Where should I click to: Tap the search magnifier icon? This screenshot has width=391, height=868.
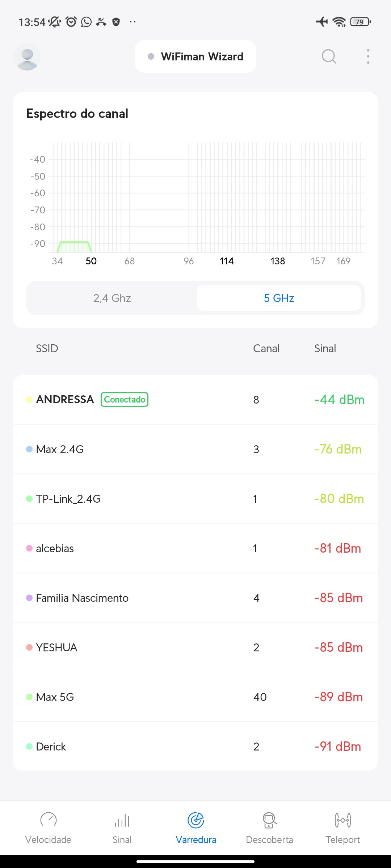329,56
